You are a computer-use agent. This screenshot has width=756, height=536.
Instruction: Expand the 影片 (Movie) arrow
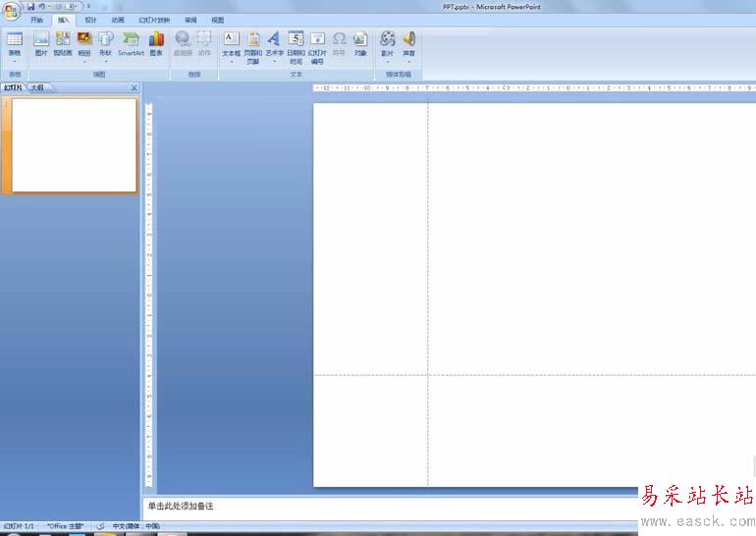pyautogui.click(x=387, y=61)
